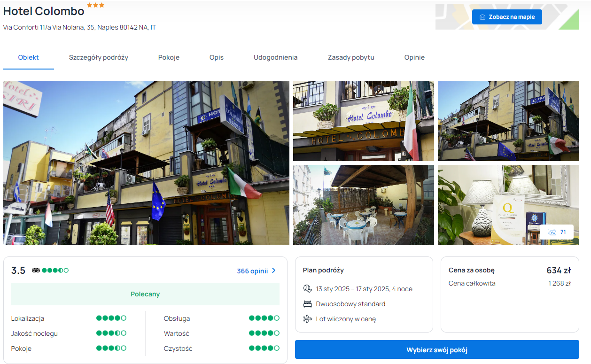This screenshot has width=591, height=364.
Task: Click the gallery icon beside 71
Action: point(552,232)
